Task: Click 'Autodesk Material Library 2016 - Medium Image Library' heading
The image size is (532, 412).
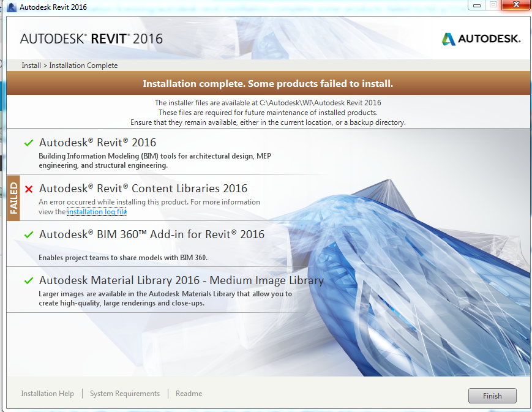Action: pyautogui.click(x=182, y=280)
